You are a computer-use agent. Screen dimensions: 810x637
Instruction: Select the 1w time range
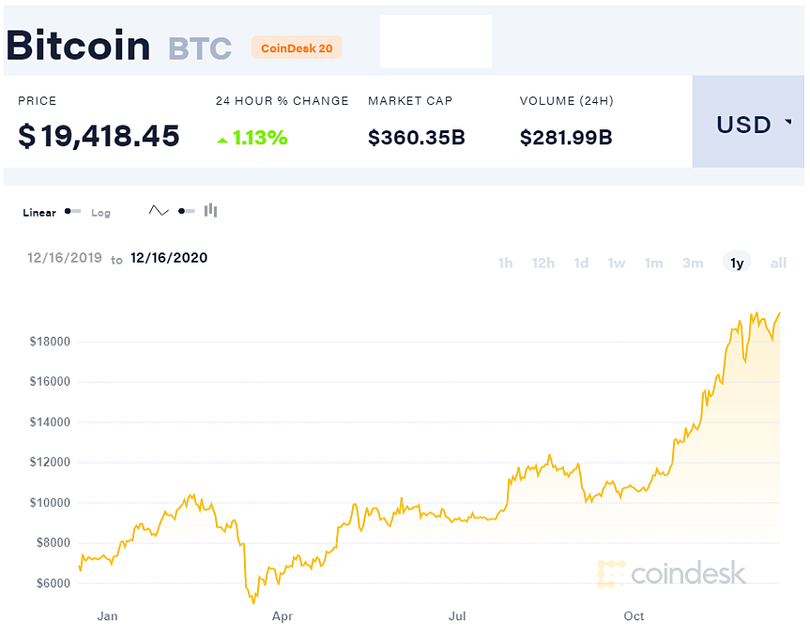(x=616, y=262)
